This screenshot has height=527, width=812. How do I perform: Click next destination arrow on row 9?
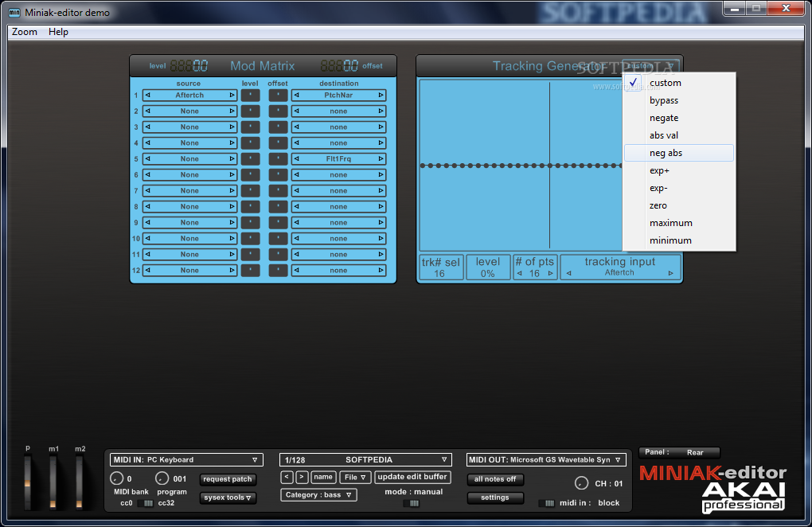pos(381,223)
